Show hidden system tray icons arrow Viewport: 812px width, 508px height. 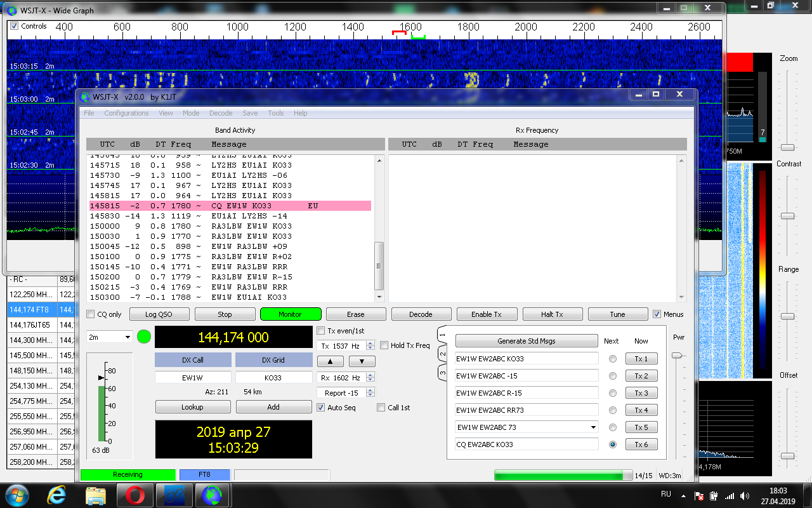click(683, 495)
